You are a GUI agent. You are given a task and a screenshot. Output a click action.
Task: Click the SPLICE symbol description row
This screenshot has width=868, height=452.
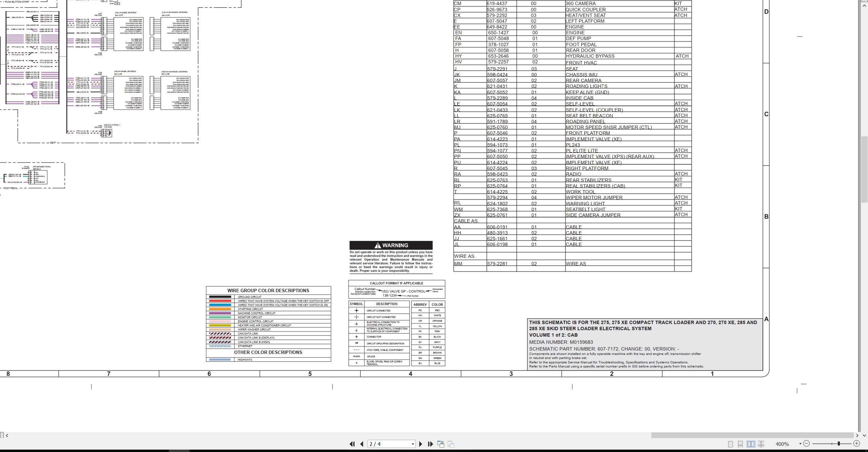(x=379, y=356)
